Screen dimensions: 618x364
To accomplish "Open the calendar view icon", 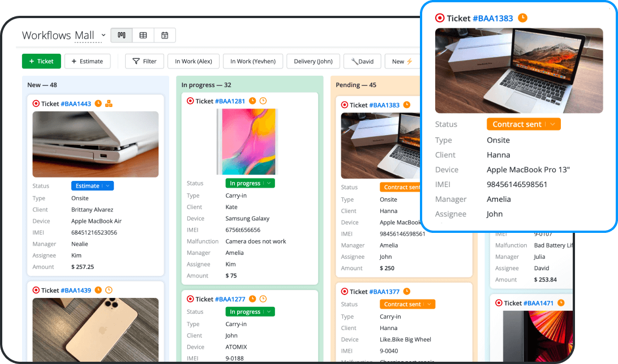I will tap(165, 34).
